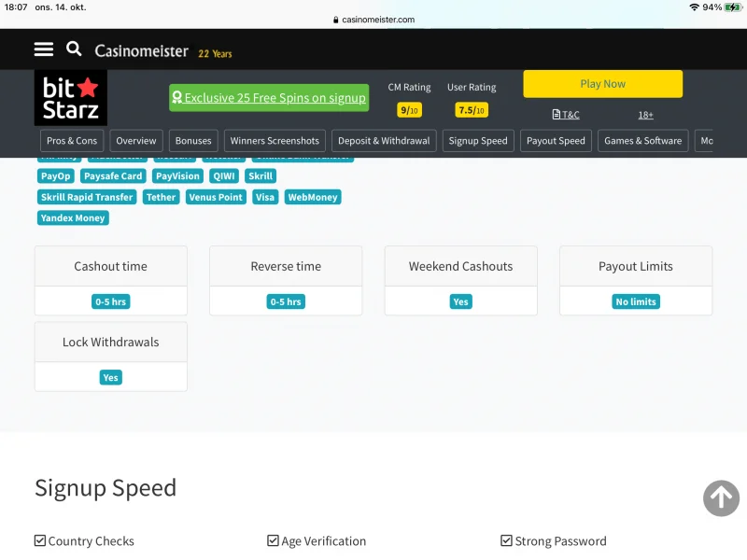Tap the battery indicator
Screen dimensions: 747x560
click(x=733, y=7)
